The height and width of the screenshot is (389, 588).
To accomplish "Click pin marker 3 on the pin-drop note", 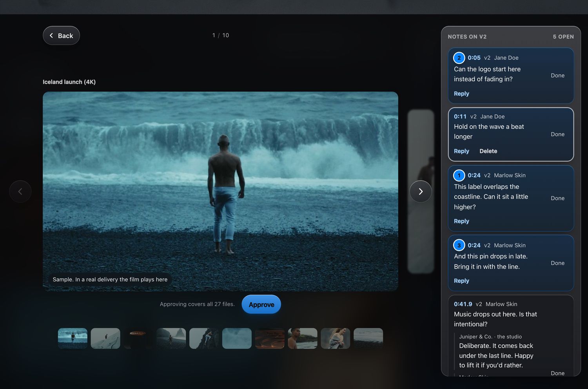I will [459, 245].
